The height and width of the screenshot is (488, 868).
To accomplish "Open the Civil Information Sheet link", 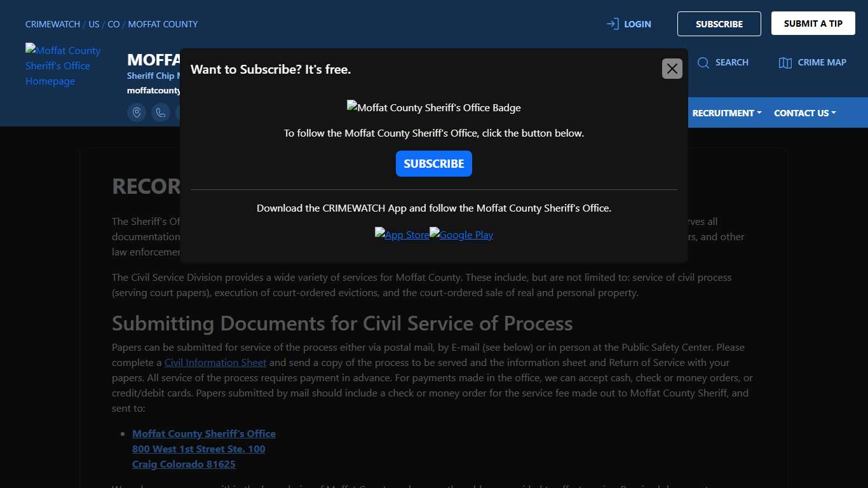I will [215, 362].
